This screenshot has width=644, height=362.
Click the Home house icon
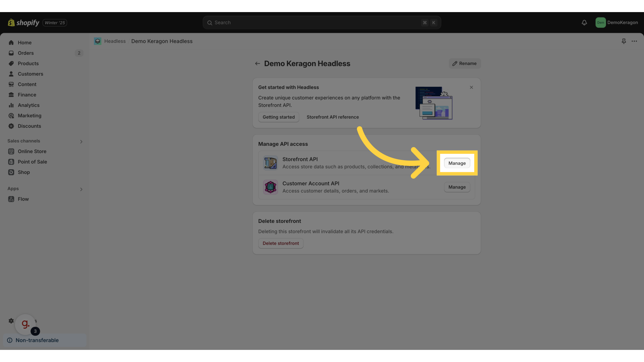pyautogui.click(x=11, y=43)
